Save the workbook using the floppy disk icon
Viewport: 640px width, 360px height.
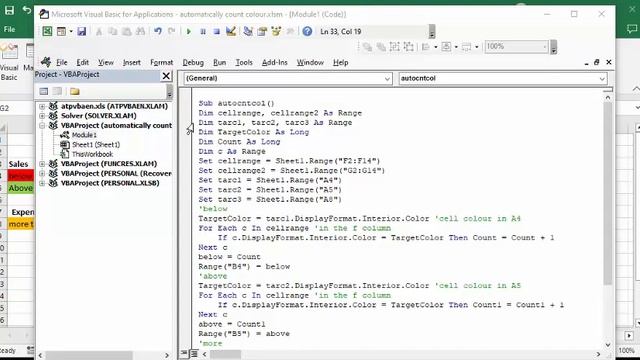82,31
